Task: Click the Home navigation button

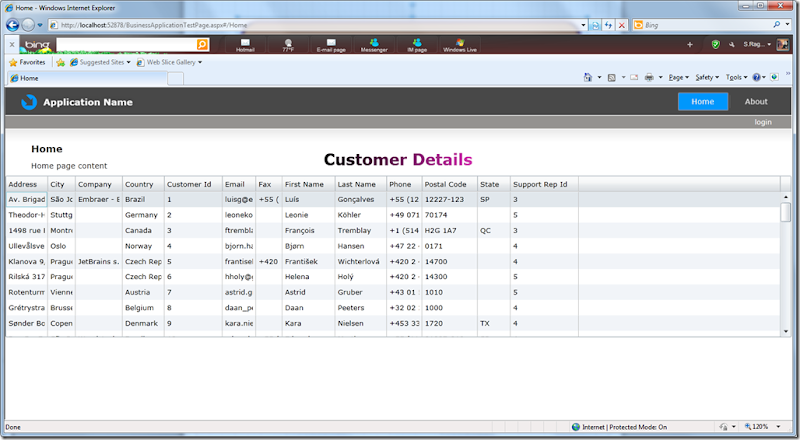Action: point(703,102)
